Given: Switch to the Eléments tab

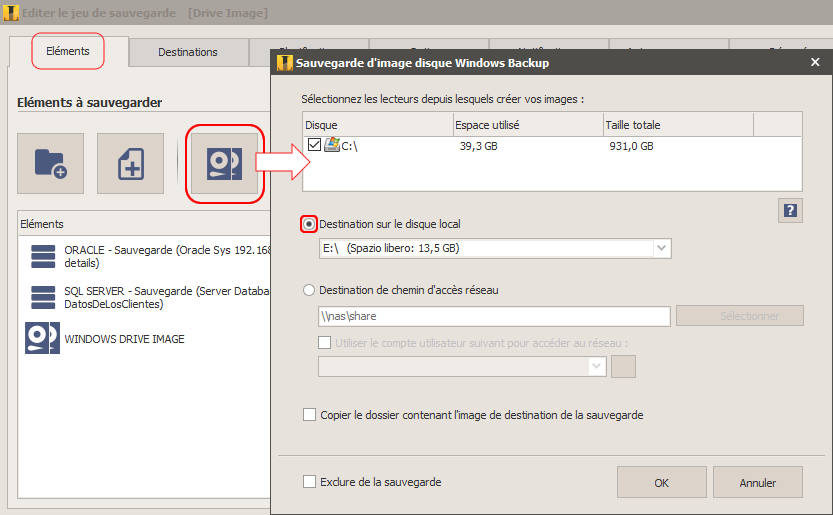Looking at the screenshot, I should click(x=68, y=52).
